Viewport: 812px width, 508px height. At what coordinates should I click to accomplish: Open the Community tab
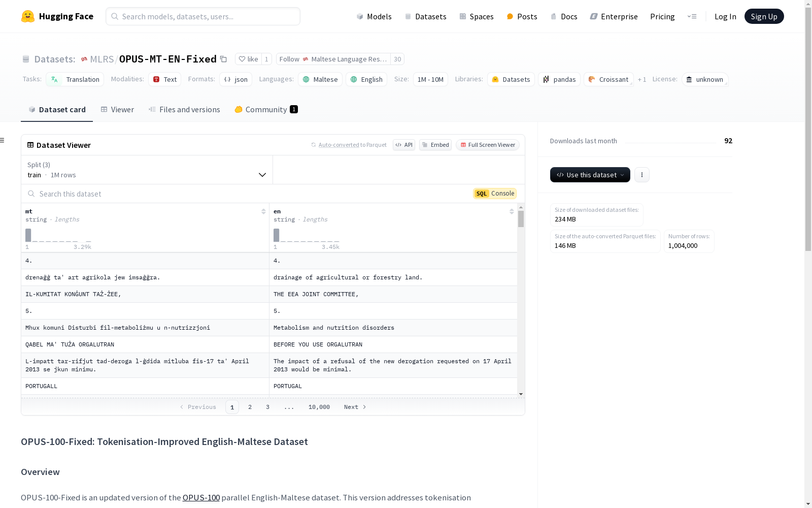pos(266,110)
